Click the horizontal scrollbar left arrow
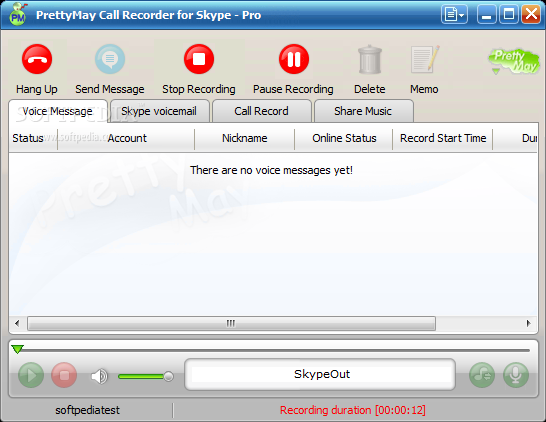546x422 pixels. [17, 323]
